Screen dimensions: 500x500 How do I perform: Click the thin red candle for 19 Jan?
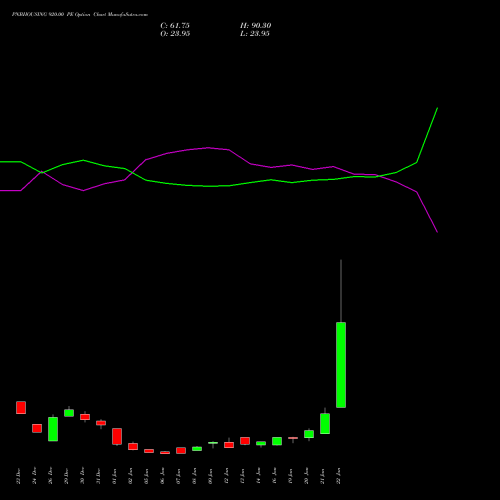click(x=293, y=438)
